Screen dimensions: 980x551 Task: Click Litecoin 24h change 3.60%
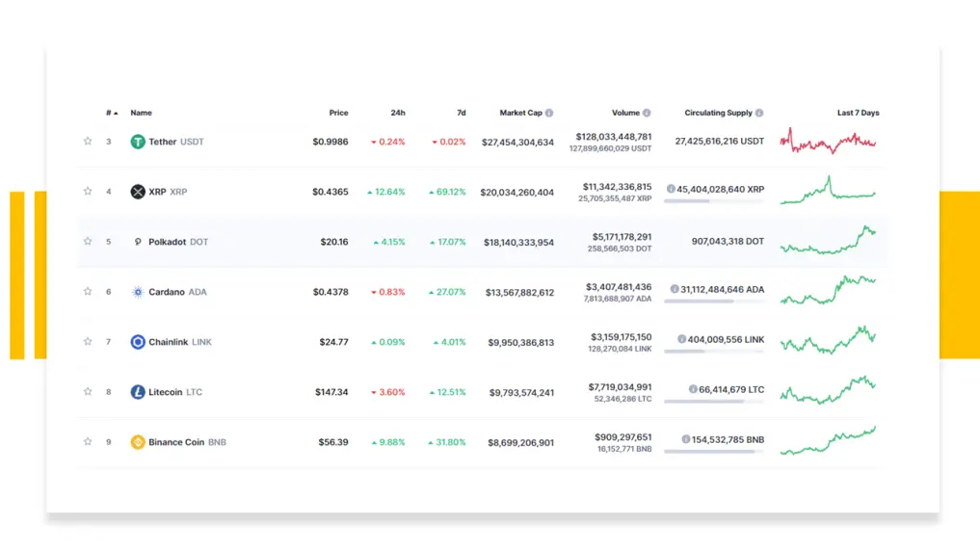(x=387, y=392)
